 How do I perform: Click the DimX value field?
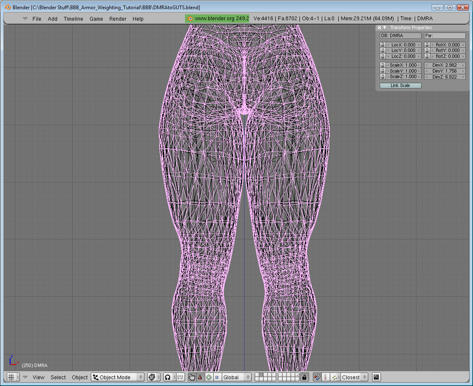445,65
